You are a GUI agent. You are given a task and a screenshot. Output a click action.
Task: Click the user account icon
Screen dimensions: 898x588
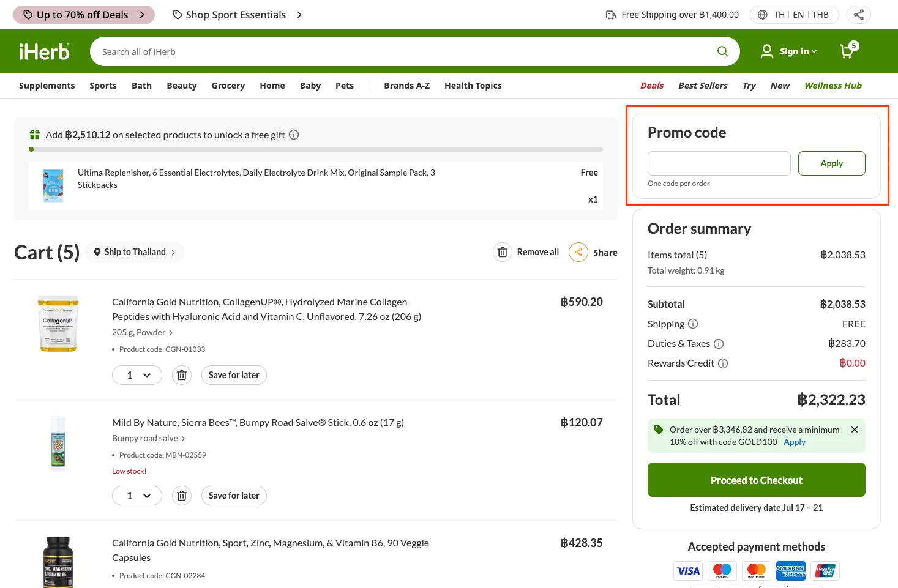point(766,51)
